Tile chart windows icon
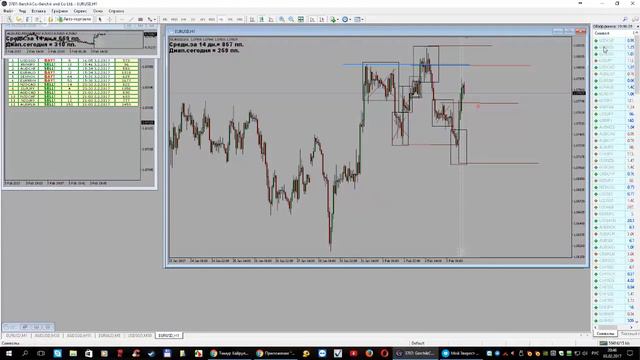640x360 pixels. tap(301, 19)
